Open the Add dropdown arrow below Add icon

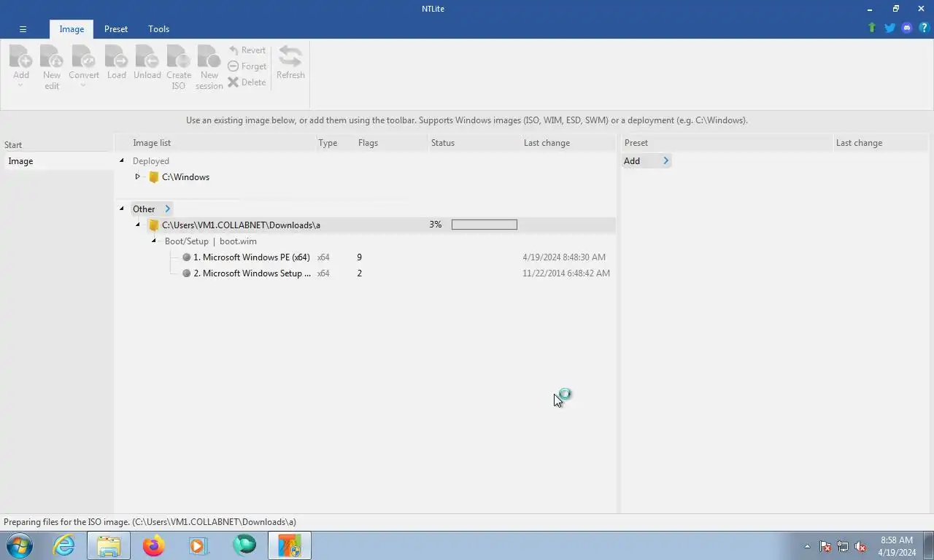tap(20, 85)
